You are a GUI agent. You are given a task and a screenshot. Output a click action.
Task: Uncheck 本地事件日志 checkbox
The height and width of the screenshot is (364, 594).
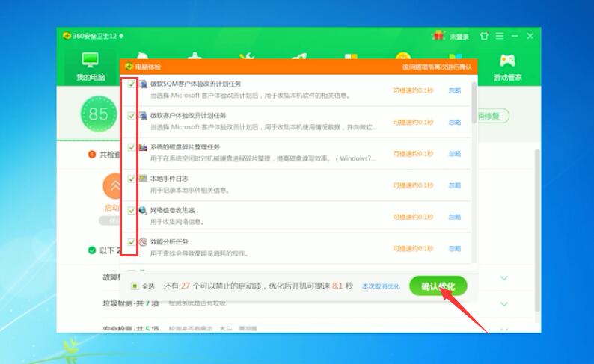(x=131, y=179)
